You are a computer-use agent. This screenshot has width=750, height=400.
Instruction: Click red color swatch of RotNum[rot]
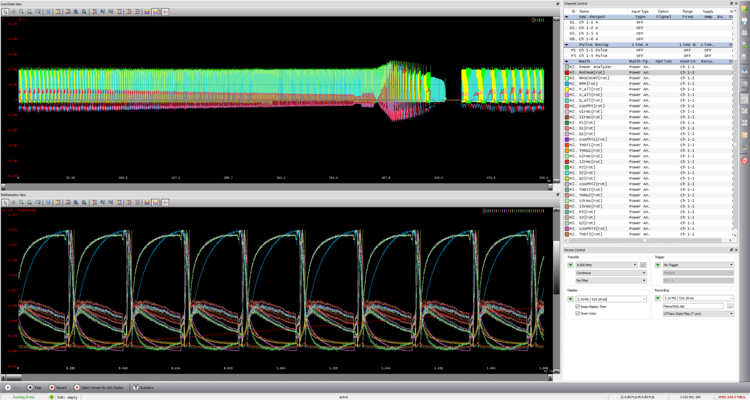[567, 72]
